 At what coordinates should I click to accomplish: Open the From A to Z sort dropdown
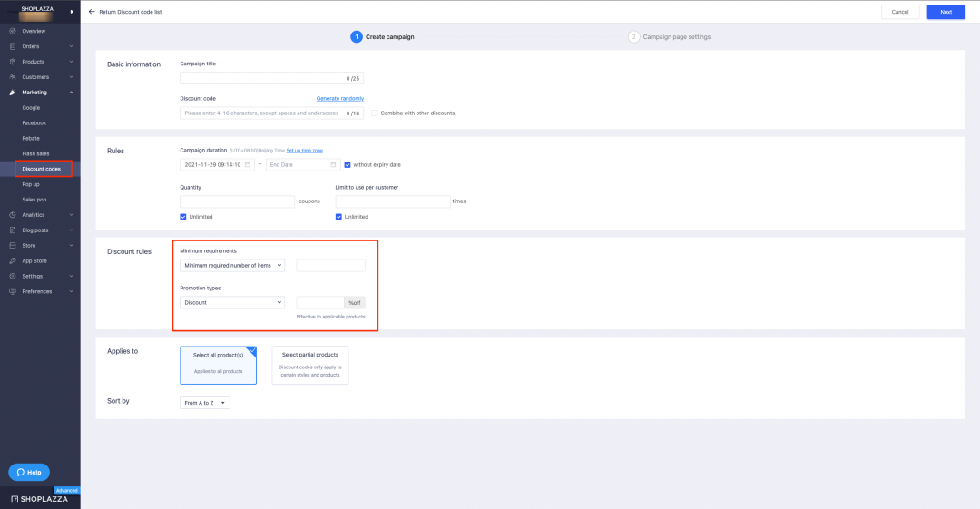205,403
